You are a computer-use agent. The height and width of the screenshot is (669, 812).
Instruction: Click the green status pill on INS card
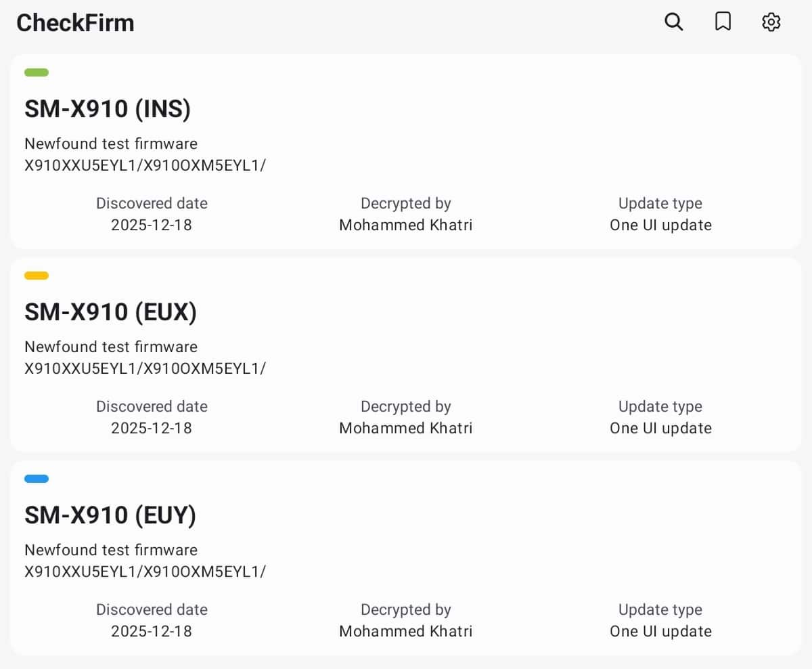point(37,72)
